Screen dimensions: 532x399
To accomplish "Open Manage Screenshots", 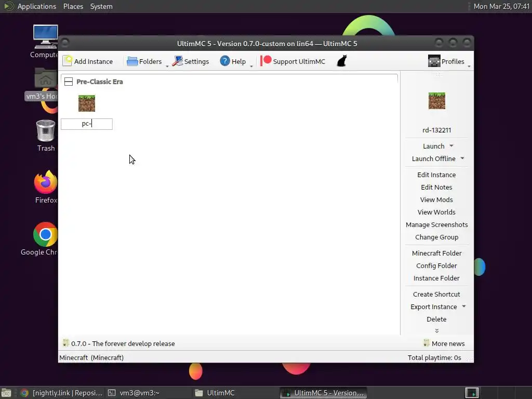I will point(436,225).
